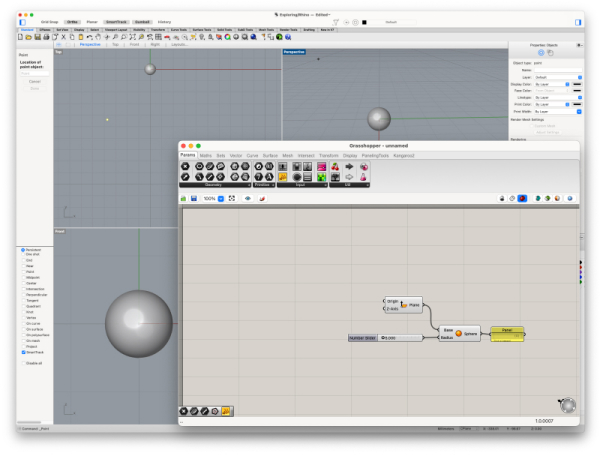Enable the Center osnap checkbox
Screen dimensions: 602x455
(x=23, y=283)
